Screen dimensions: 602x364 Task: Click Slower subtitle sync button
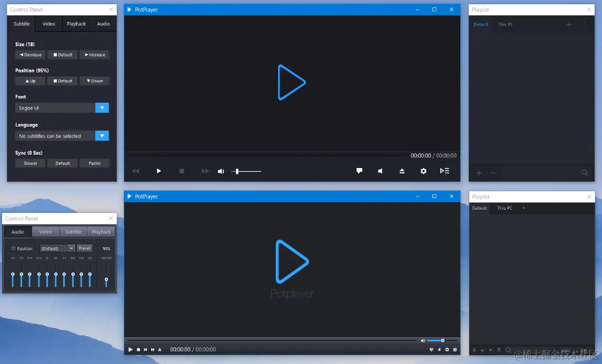coord(31,163)
